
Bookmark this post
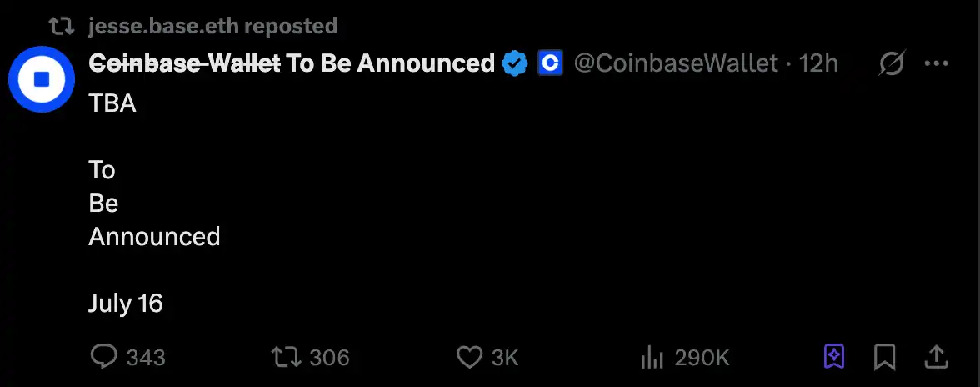(x=884, y=357)
